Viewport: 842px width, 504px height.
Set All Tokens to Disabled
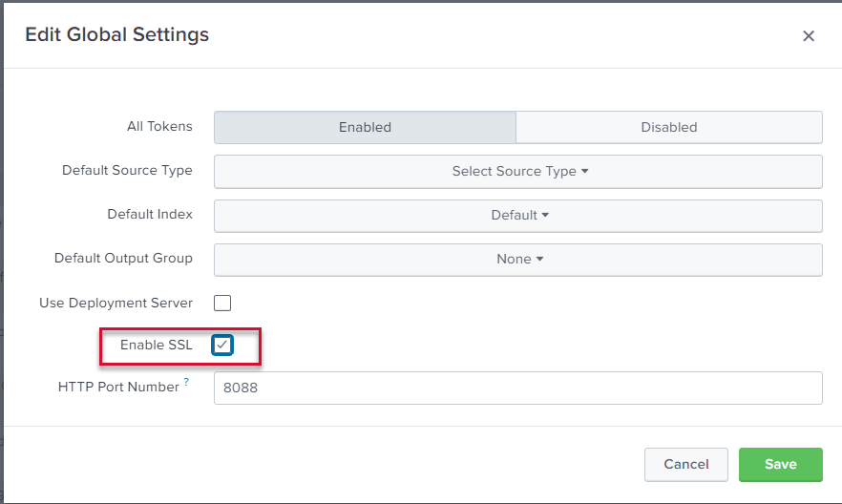[x=668, y=127]
